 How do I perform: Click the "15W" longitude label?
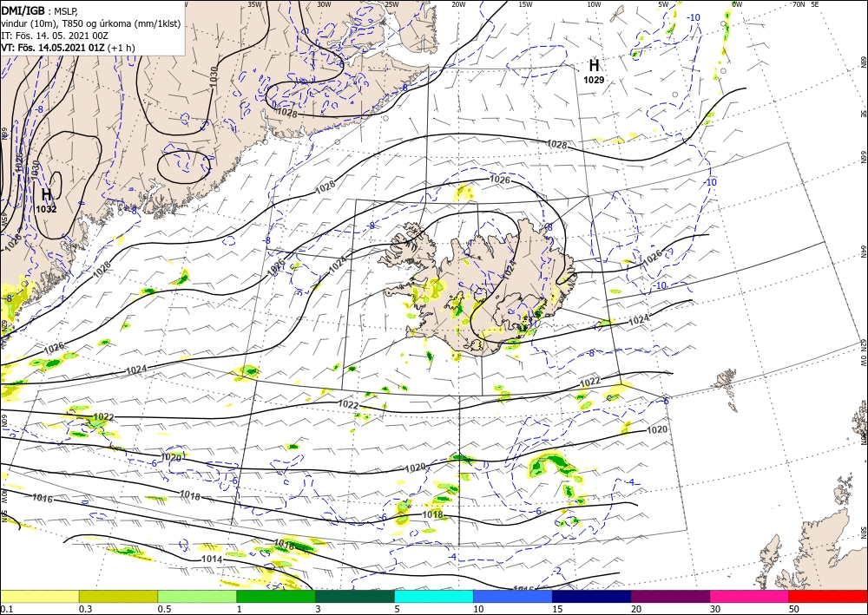[x=526, y=3]
